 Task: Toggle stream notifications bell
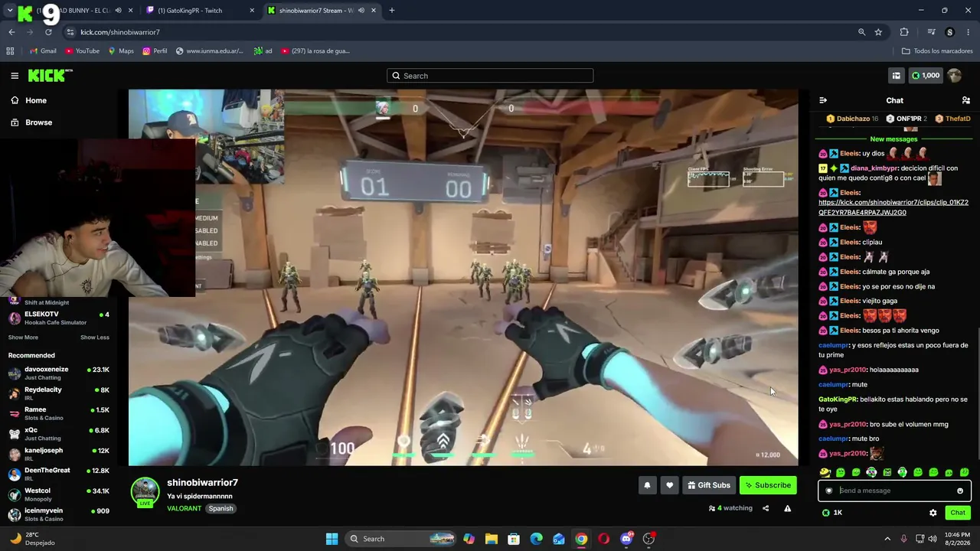(647, 485)
